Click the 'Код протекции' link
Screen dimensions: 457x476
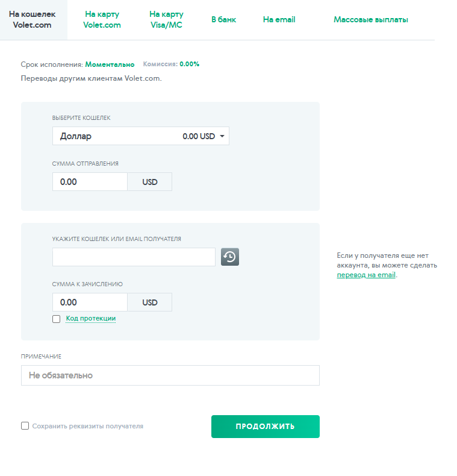pyautogui.click(x=90, y=318)
